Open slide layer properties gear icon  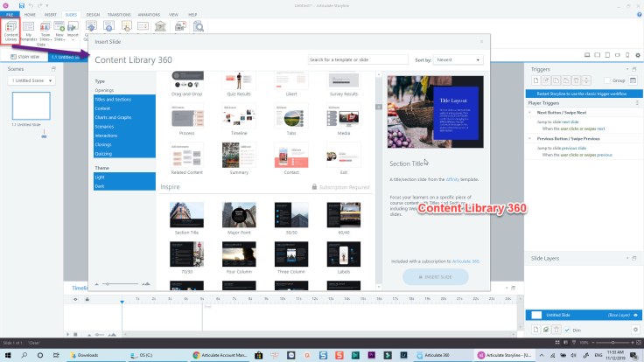(x=635, y=330)
